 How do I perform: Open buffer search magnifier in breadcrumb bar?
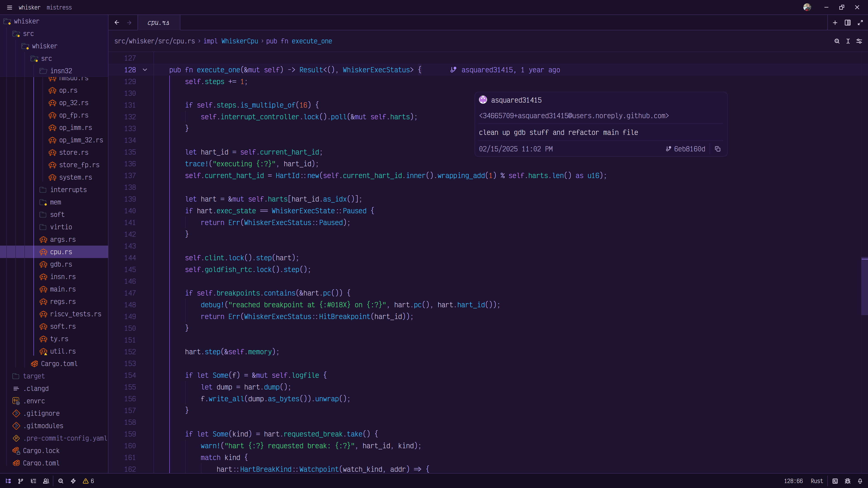point(837,41)
